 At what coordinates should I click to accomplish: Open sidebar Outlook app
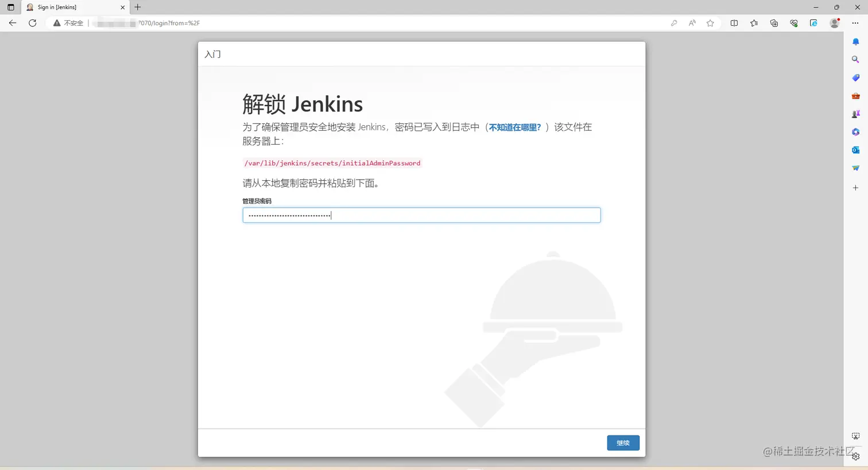(855, 150)
